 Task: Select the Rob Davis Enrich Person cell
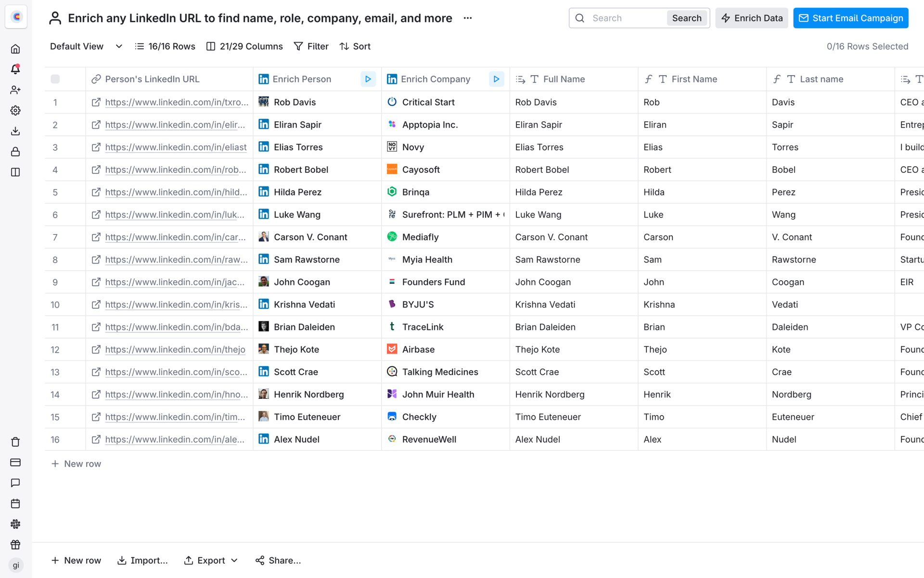[x=317, y=102]
